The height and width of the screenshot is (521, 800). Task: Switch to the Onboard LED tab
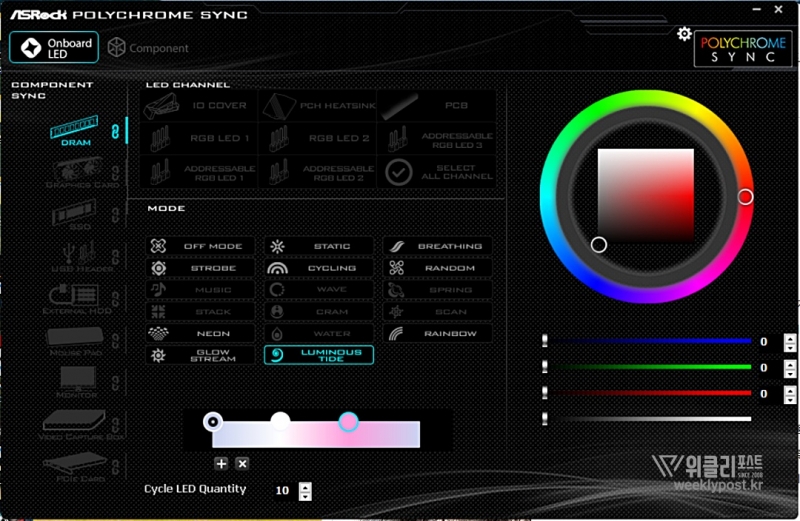click(54, 47)
